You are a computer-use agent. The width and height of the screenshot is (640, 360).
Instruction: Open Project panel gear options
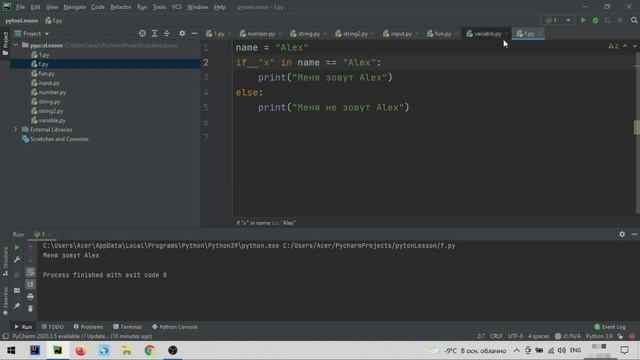tap(182, 33)
